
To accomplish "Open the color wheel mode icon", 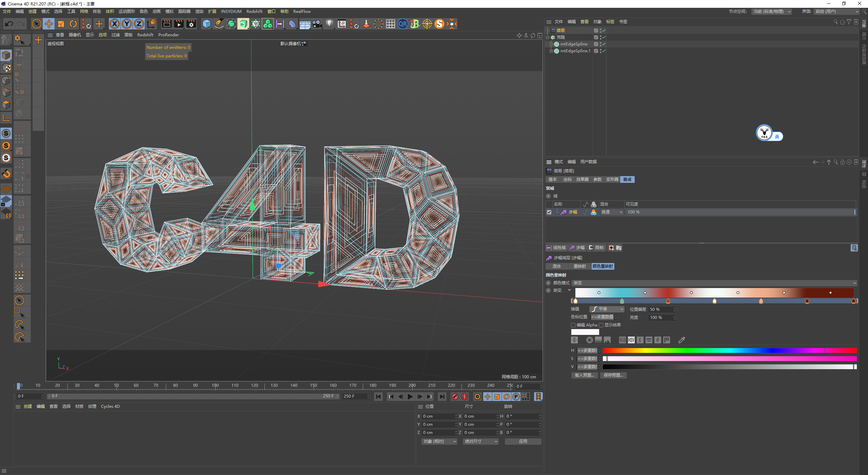I will [590, 340].
